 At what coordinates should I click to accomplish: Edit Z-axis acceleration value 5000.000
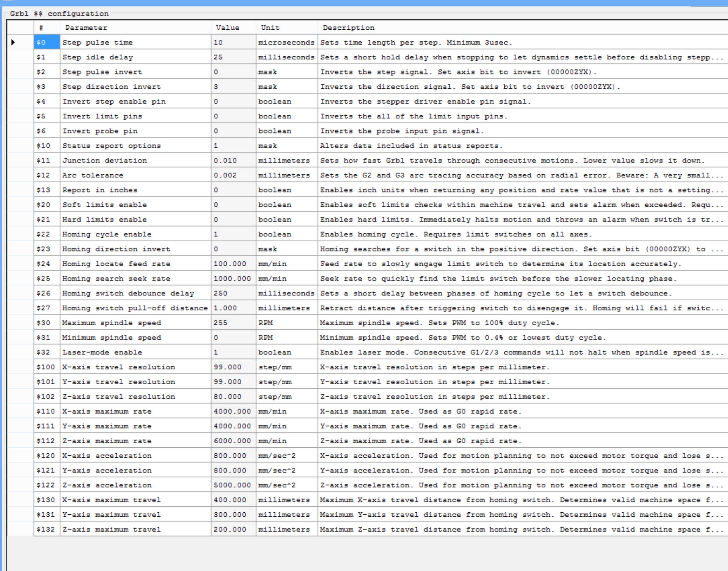pyautogui.click(x=233, y=485)
